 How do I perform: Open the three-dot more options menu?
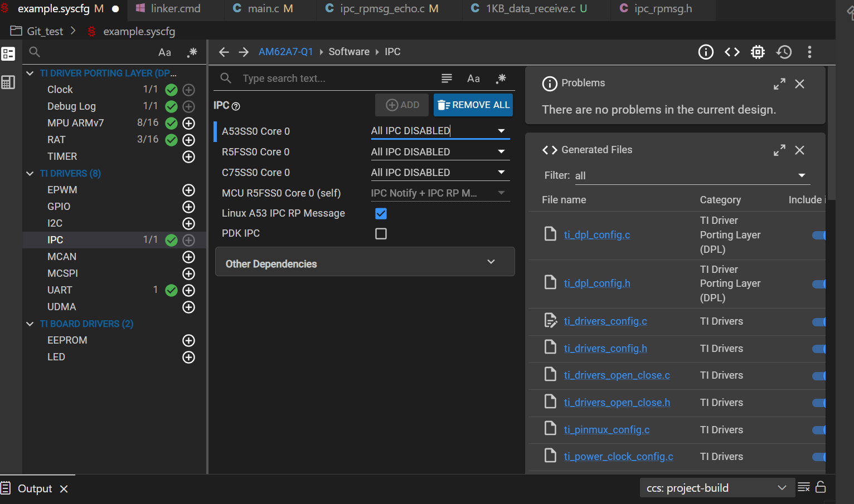(x=809, y=52)
